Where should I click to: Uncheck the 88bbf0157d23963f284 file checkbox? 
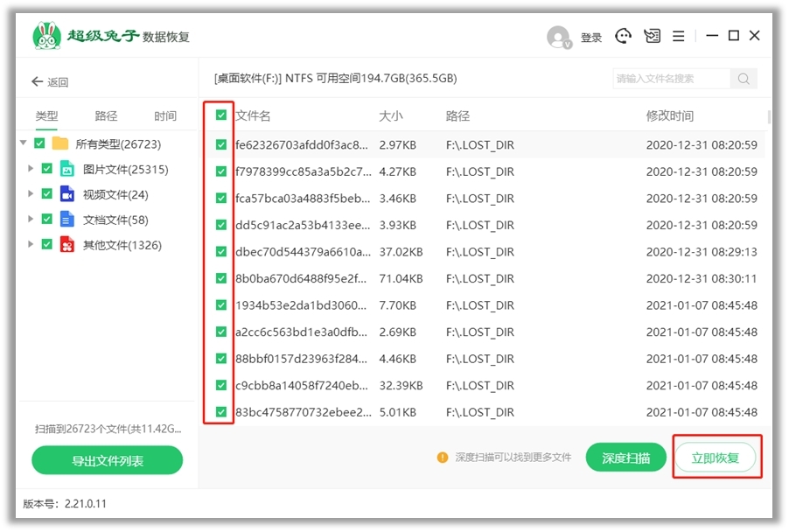click(x=221, y=359)
